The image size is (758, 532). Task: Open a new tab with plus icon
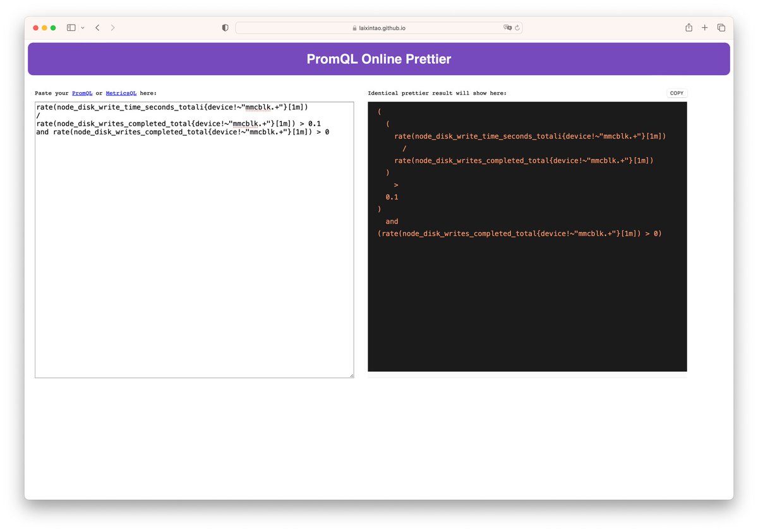click(705, 28)
